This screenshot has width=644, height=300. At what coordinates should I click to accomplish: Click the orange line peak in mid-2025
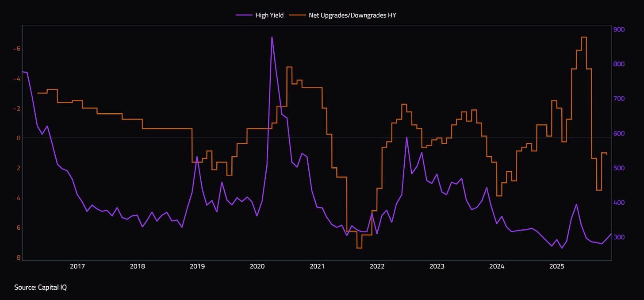coord(584,38)
